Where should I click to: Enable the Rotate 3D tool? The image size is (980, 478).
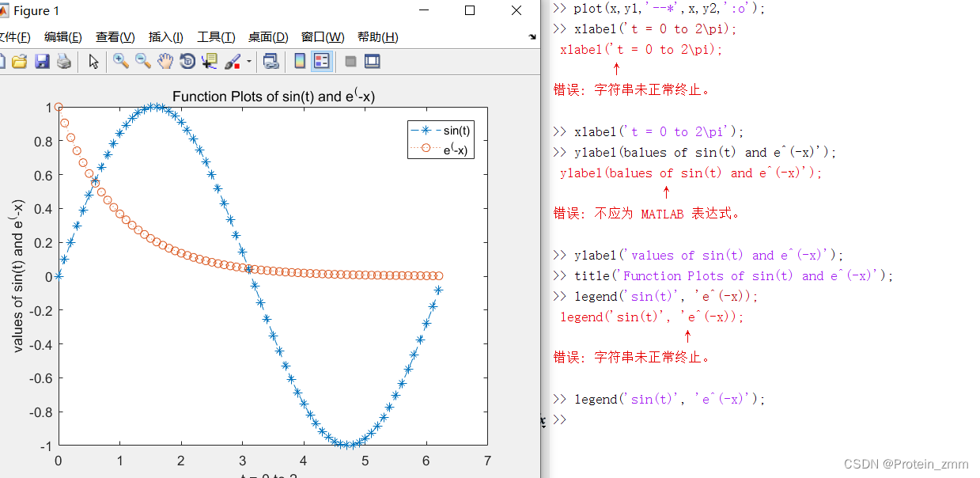187,61
